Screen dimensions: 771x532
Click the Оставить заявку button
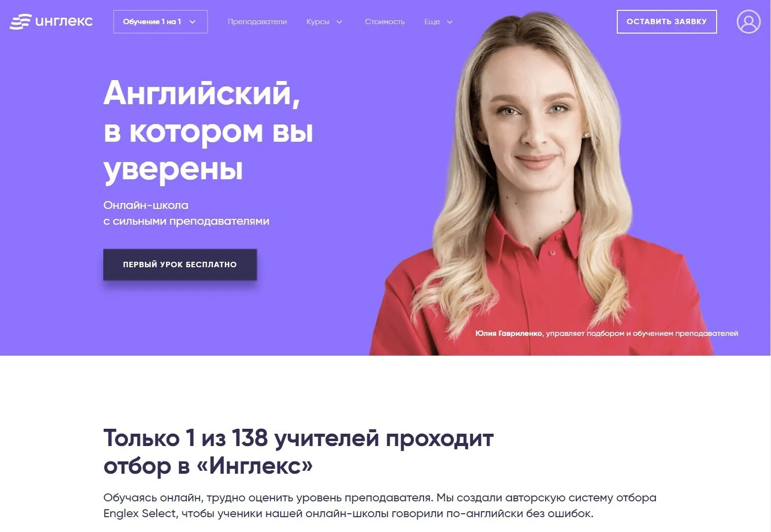667,22
